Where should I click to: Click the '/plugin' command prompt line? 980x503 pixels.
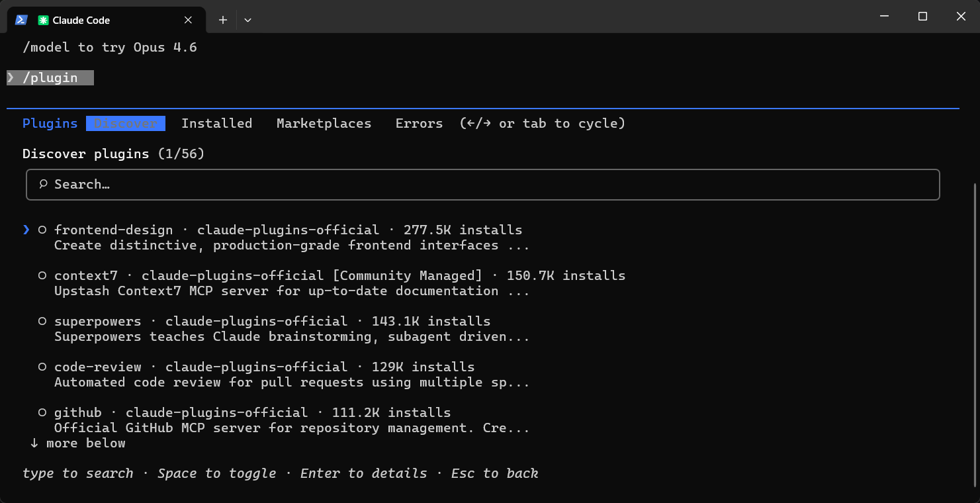pos(50,78)
